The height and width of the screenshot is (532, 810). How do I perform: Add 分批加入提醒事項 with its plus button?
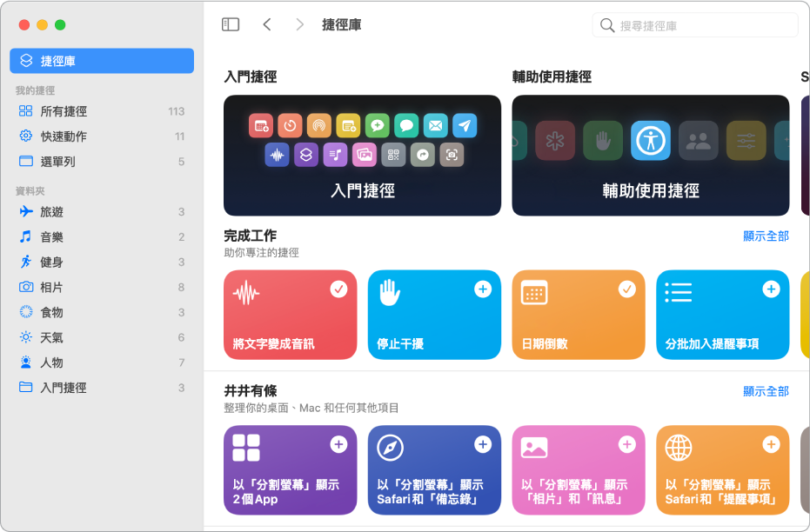[x=771, y=289]
